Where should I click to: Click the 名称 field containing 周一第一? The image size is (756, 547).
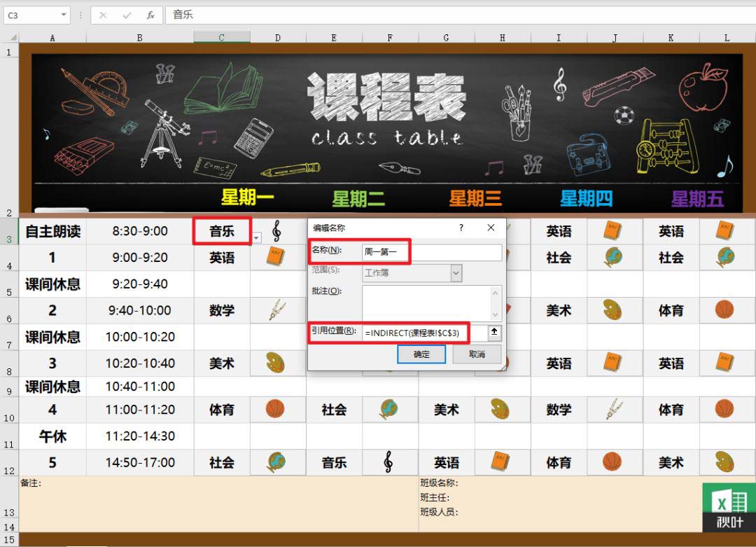click(x=432, y=252)
